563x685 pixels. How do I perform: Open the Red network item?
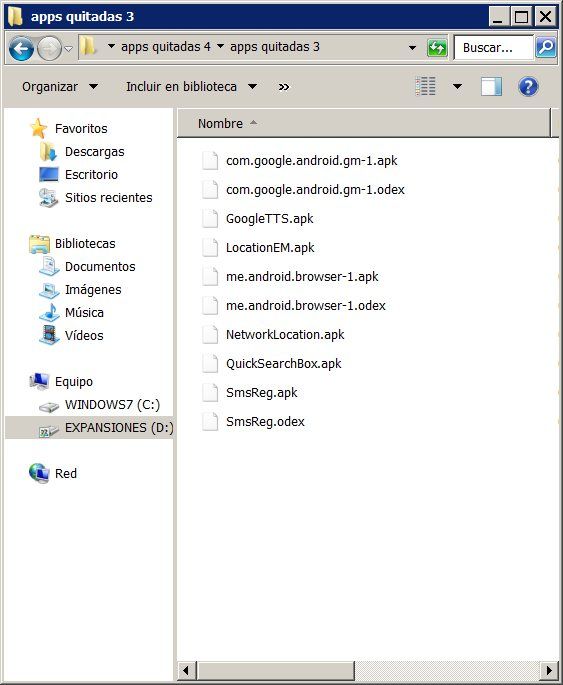(66, 474)
